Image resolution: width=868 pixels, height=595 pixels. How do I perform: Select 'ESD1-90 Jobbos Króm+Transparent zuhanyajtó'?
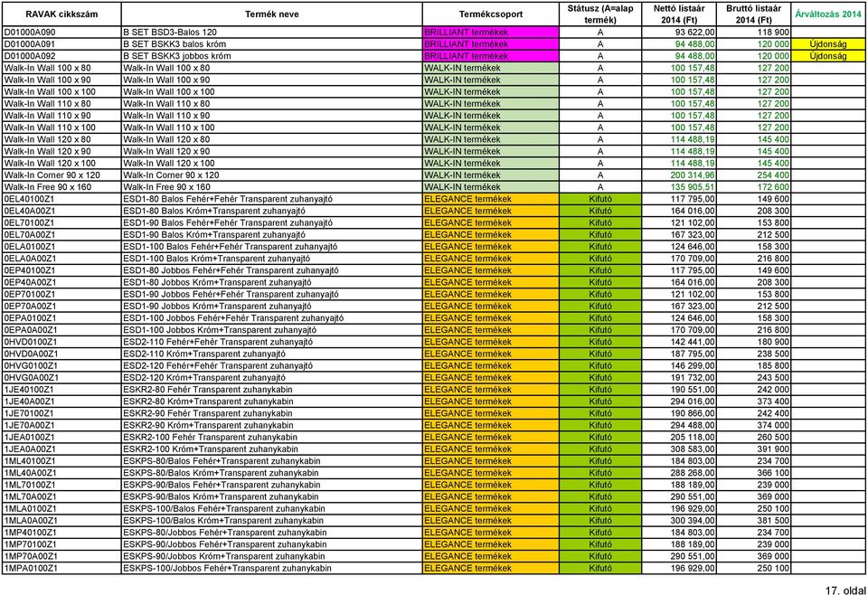pyautogui.click(x=217, y=306)
